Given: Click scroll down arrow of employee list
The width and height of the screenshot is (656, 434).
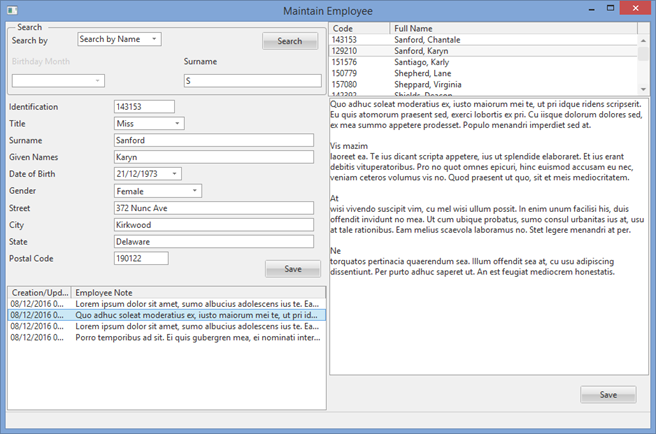Looking at the screenshot, I should (643, 89).
